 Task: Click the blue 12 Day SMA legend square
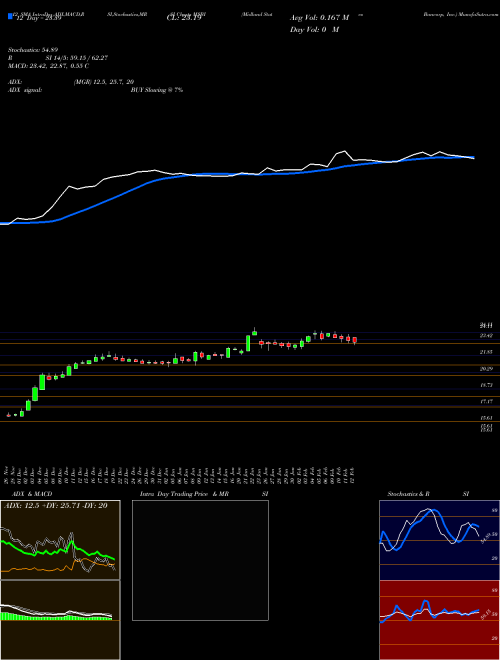[x=10, y=17]
